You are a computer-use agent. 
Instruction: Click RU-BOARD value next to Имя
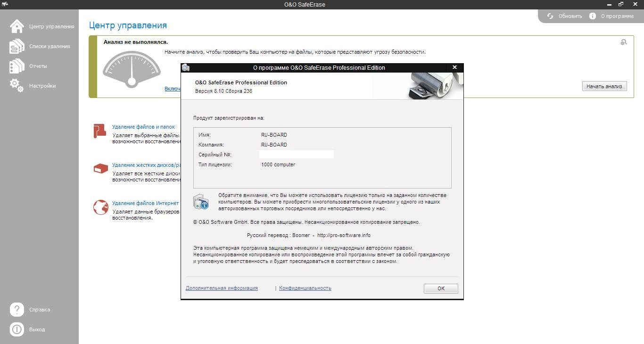(274, 135)
